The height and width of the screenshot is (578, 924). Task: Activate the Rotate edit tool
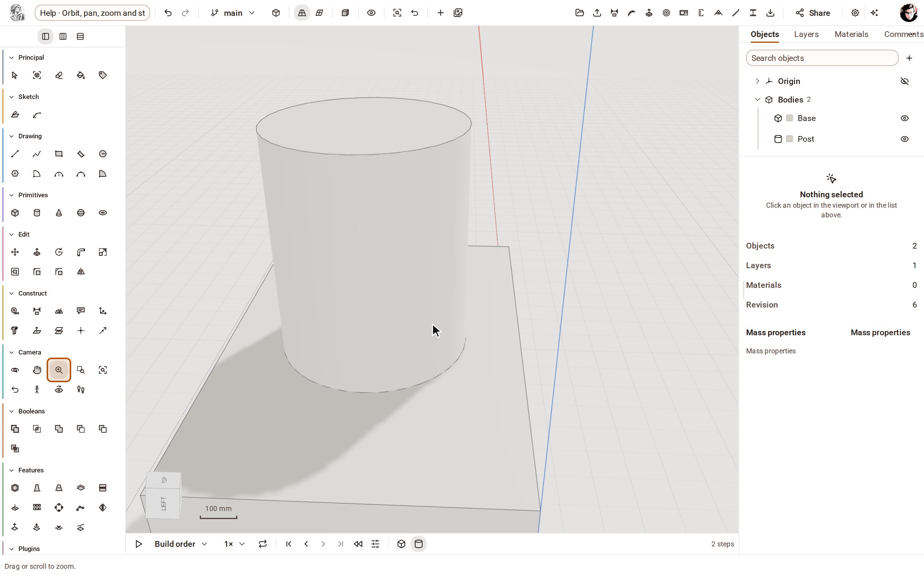pos(59,252)
